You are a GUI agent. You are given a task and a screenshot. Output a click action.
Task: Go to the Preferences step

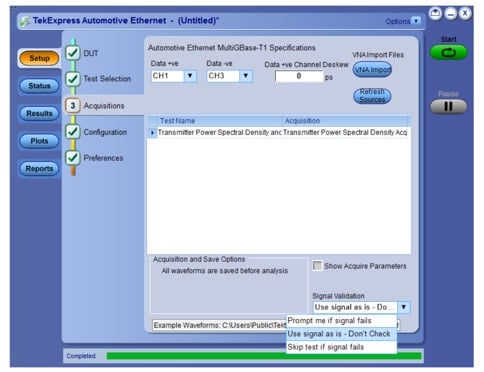103,158
